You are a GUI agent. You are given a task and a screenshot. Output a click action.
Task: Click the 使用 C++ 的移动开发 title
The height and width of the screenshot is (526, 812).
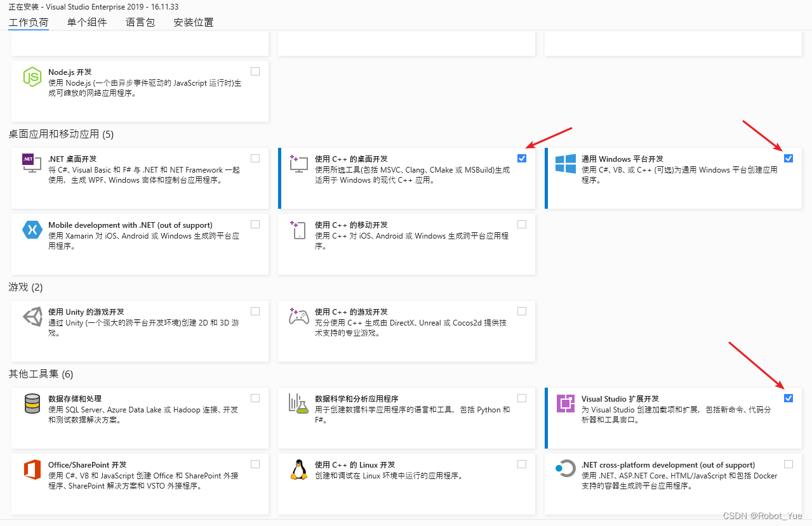(x=351, y=225)
